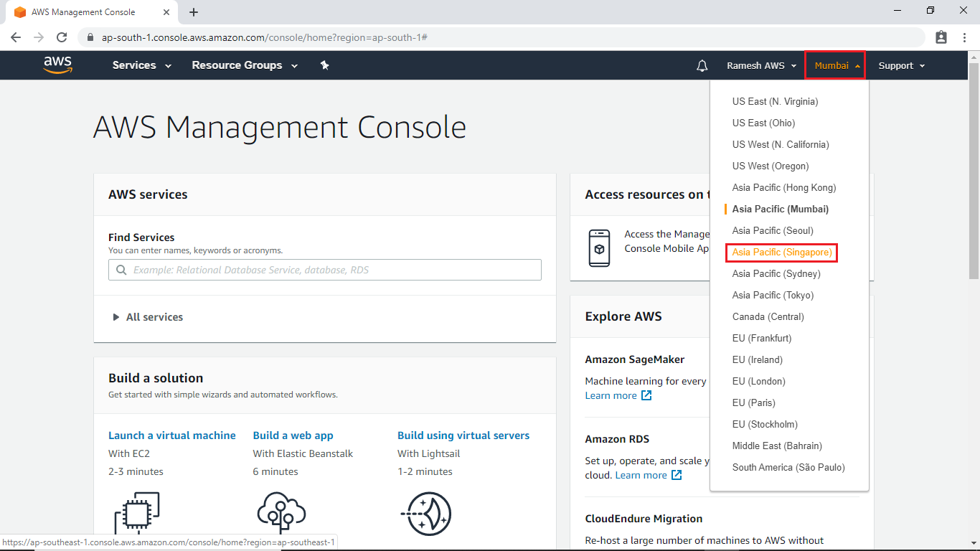Select Canada (Central) region
Image resolution: width=980 pixels, height=551 pixels.
(x=768, y=317)
